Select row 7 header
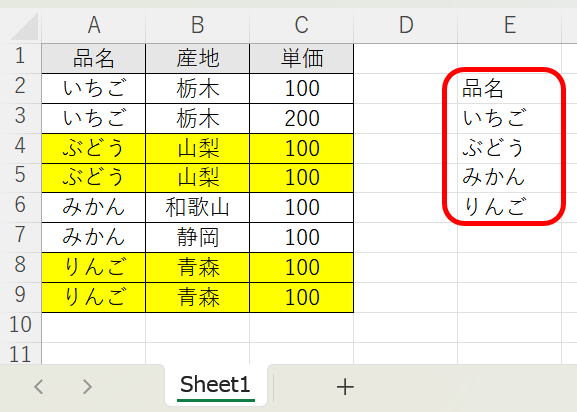Viewport: 577px width, 412px height. pos(21,237)
